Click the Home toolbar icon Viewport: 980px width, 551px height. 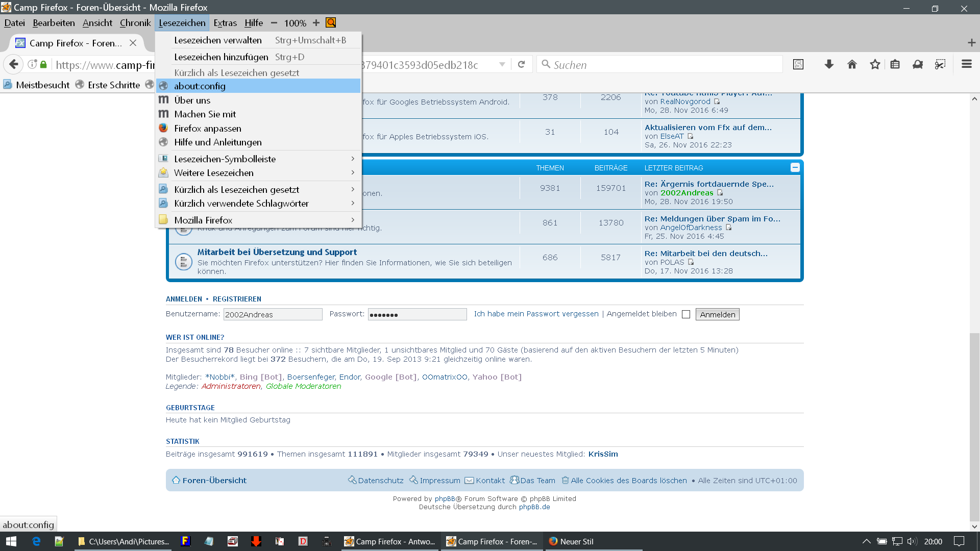click(x=852, y=64)
